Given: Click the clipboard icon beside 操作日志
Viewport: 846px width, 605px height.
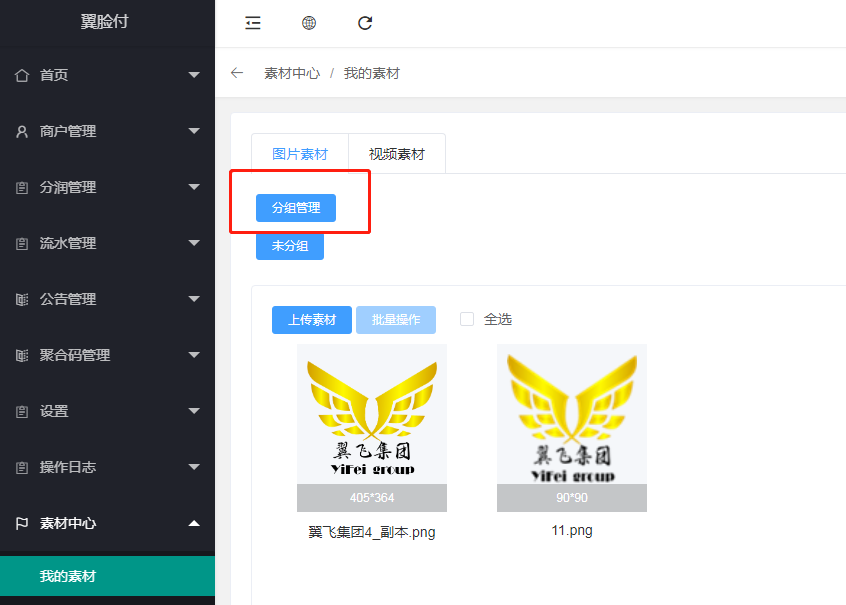Looking at the screenshot, I should point(22,467).
